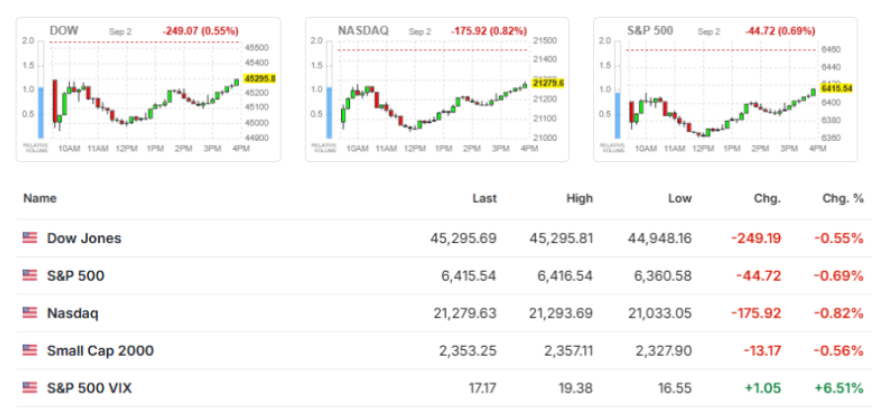Viewport: 876px width, 413px height.
Task: Click the yellow 6415.54 price tag
Action: click(x=836, y=88)
